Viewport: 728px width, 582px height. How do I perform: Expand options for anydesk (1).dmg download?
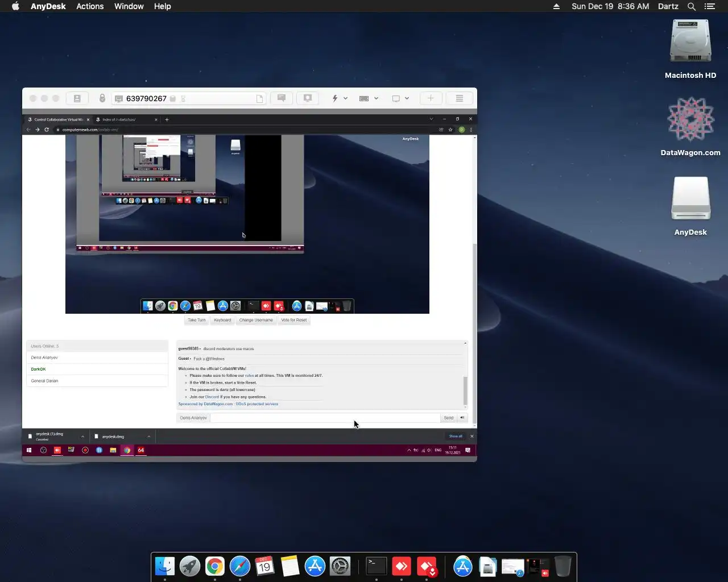[82, 436]
